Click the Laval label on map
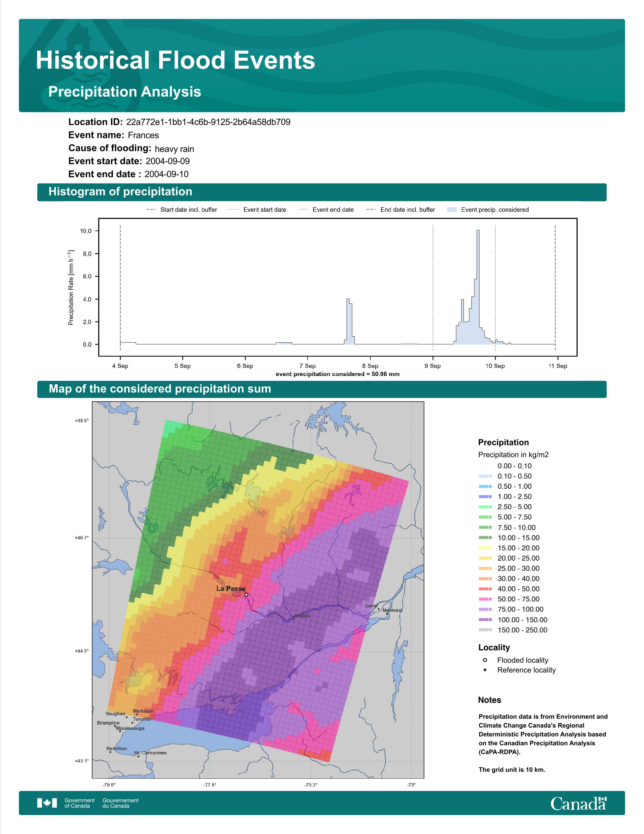The image size is (644, 834). [x=371, y=606]
